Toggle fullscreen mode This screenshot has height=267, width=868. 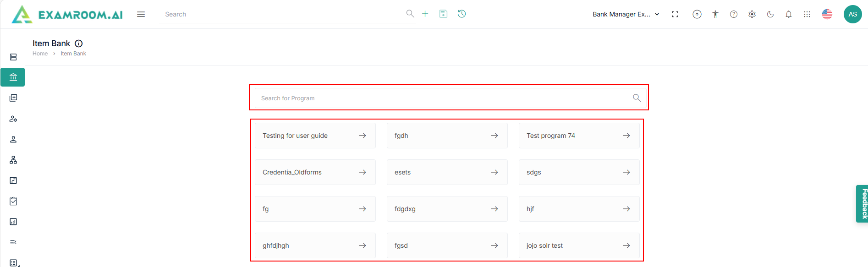point(675,14)
